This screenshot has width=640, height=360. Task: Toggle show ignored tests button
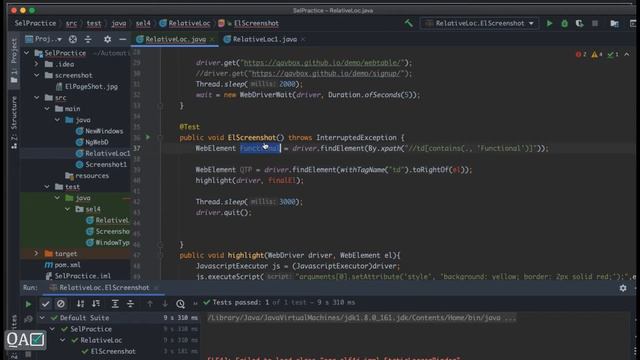(60, 304)
